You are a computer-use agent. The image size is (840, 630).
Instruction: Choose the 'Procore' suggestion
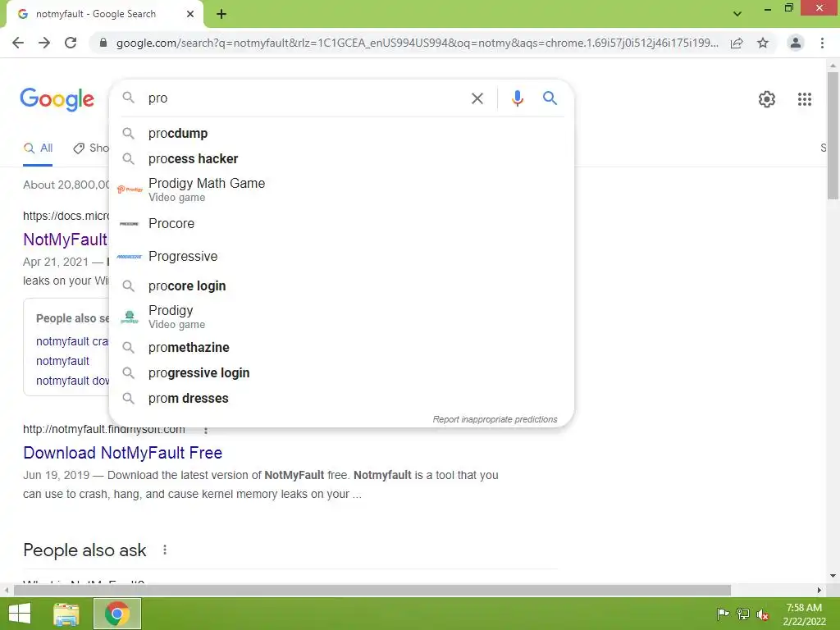tap(340, 223)
